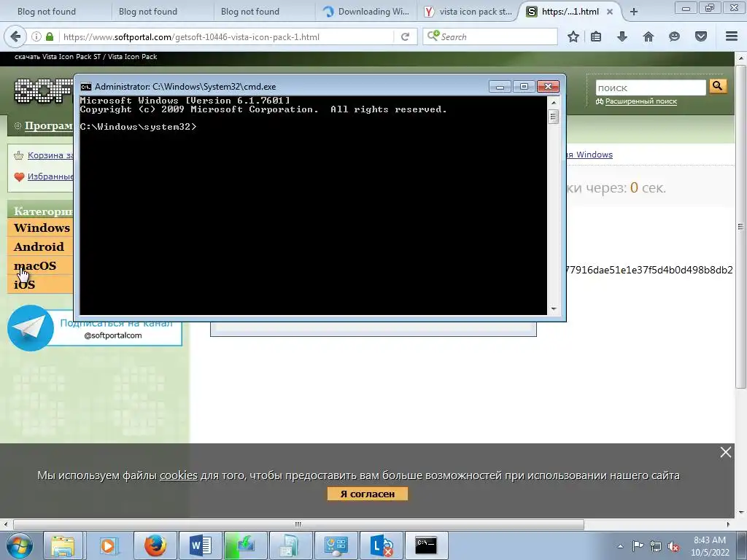Close the current https 1.html tab
Image resolution: width=747 pixels, height=560 pixels.
609,12
